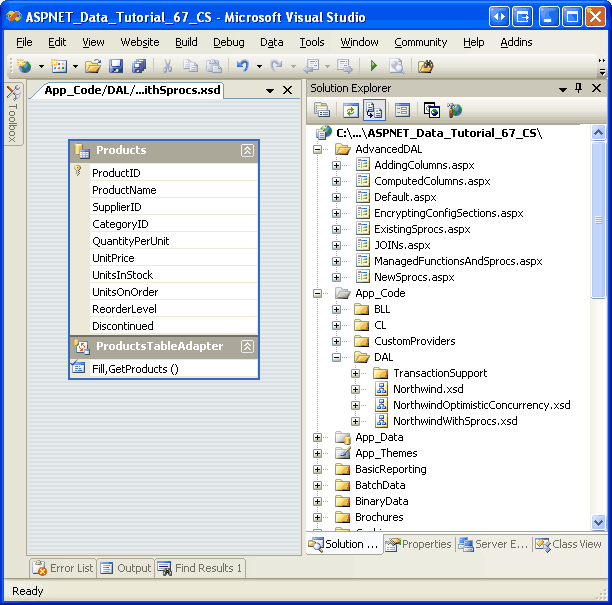612x605 pixels.
Task: Click the Save icon in toolbar
Action: (116, 66)
